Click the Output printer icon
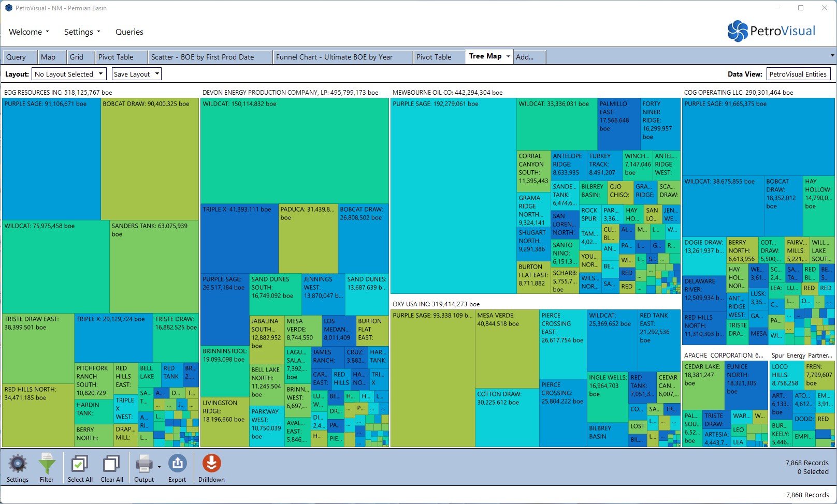837x504 pixels. (143, 464)
